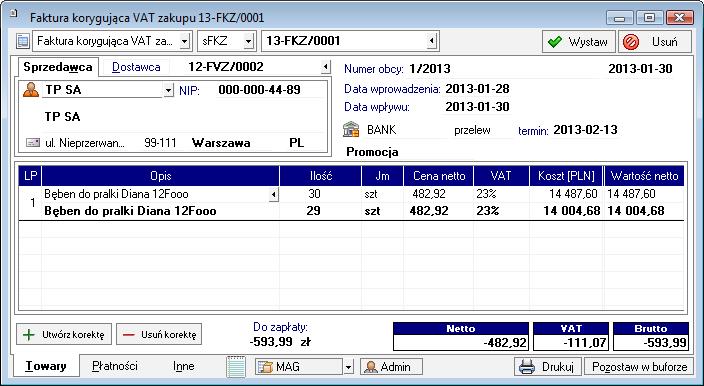The width and height of the screenshot is (704, 386).
Task: Click the document type icon beside the type dropdown
Action: [23, 41]
